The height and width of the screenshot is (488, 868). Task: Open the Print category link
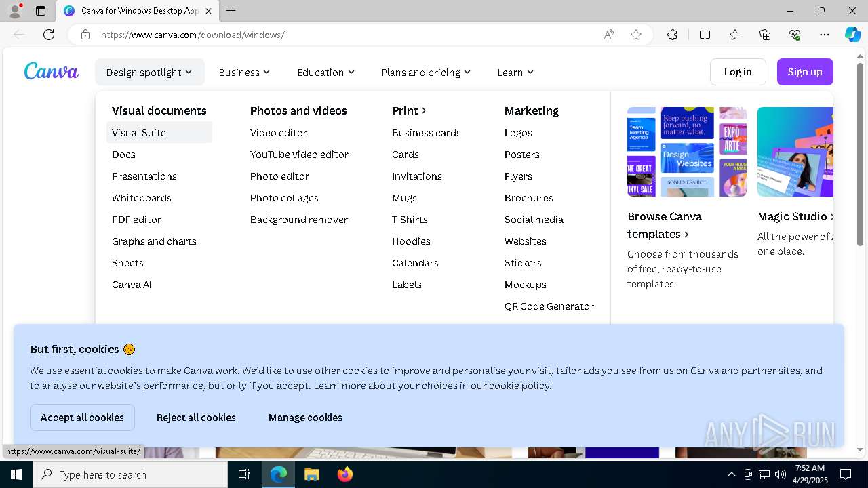point(409,110)
